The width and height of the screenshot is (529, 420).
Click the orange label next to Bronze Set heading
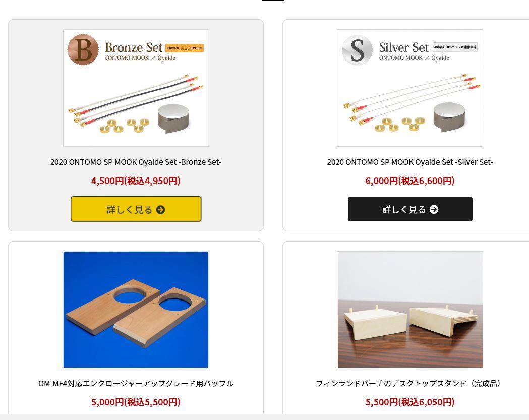pyautogui.click(x=185, y=48)
